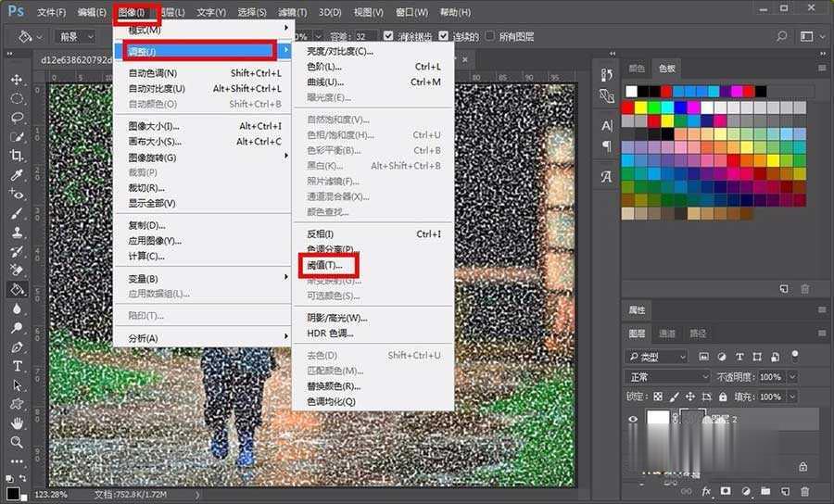The height and width of the screenshot is (504, 834).
Task: Toggle lock position
Action: pyautogui.click(x=690, y=397)
